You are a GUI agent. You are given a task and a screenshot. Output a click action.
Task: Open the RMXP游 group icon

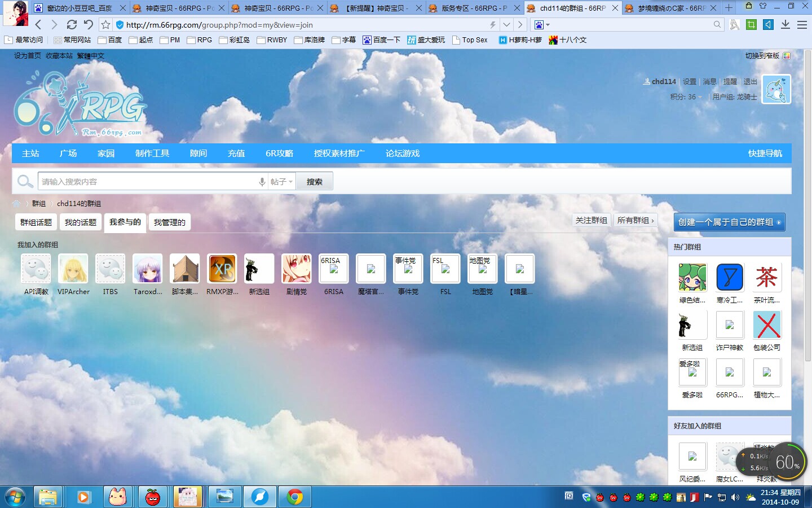click(222, 268)
